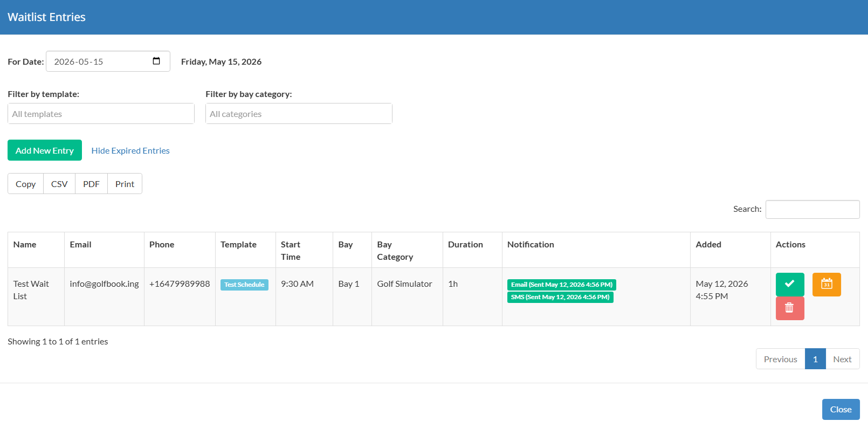Sort by Template column header
Screen dimensions: 868x428
click(x=245, y=250)
